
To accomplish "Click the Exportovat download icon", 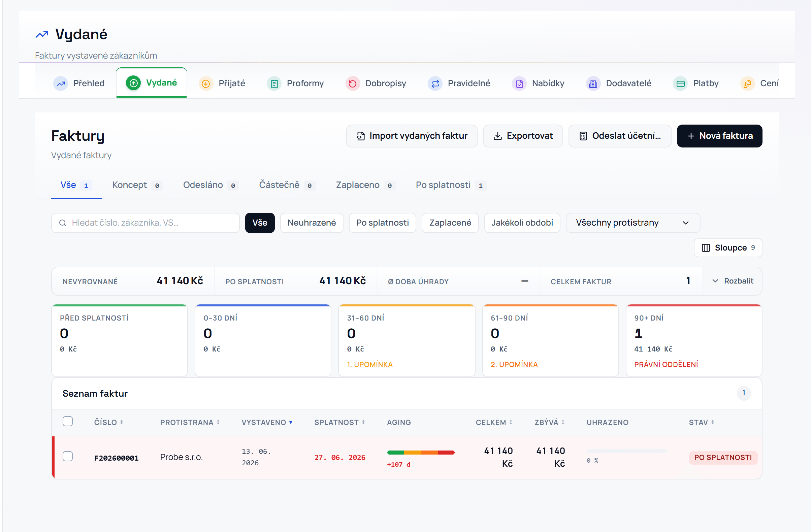I will (x=498, y=136).
